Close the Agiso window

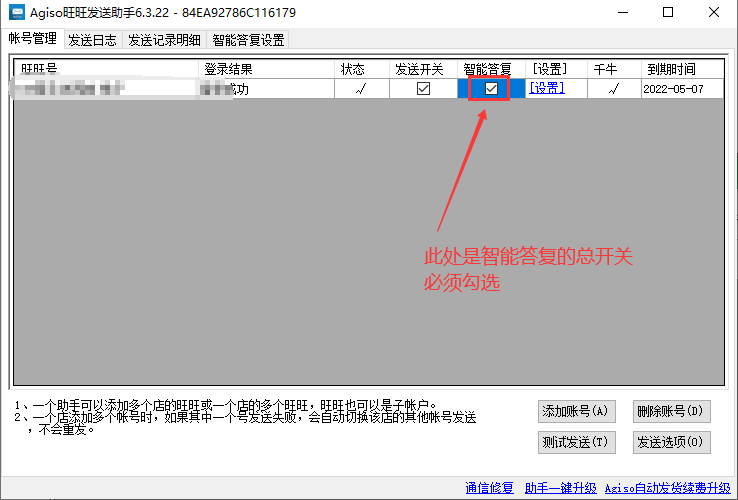click(x=714, y=12)
